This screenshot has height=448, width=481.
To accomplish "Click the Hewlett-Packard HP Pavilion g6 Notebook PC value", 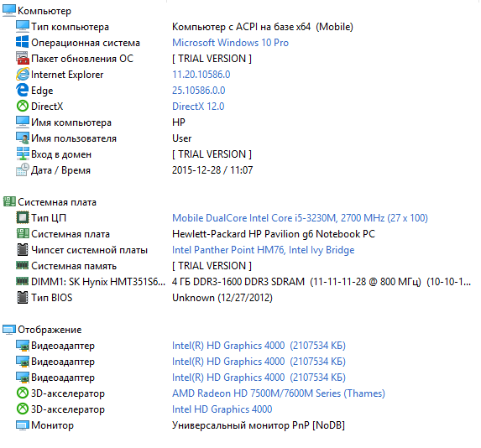I will click(x=274, y=234).
